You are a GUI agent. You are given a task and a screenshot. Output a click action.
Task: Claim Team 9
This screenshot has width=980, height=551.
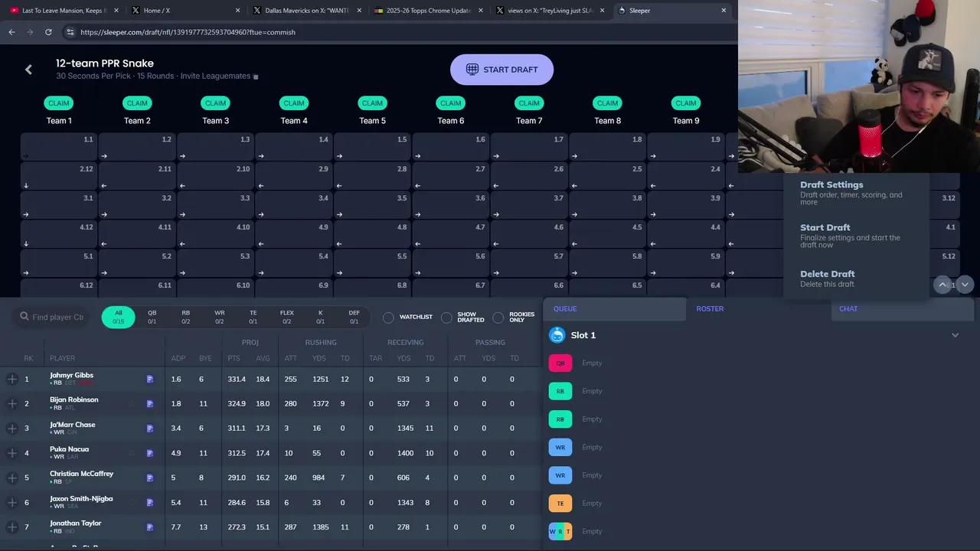(686, 103)
